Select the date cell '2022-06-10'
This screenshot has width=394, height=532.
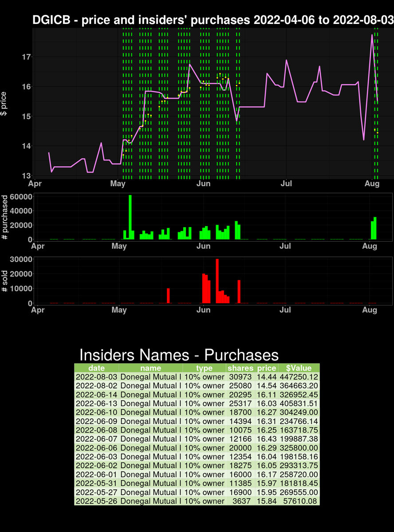pos(97,412)
